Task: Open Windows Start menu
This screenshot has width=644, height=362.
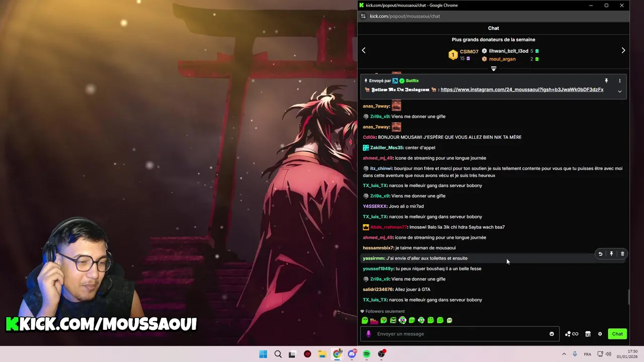Action: (263, 354)
